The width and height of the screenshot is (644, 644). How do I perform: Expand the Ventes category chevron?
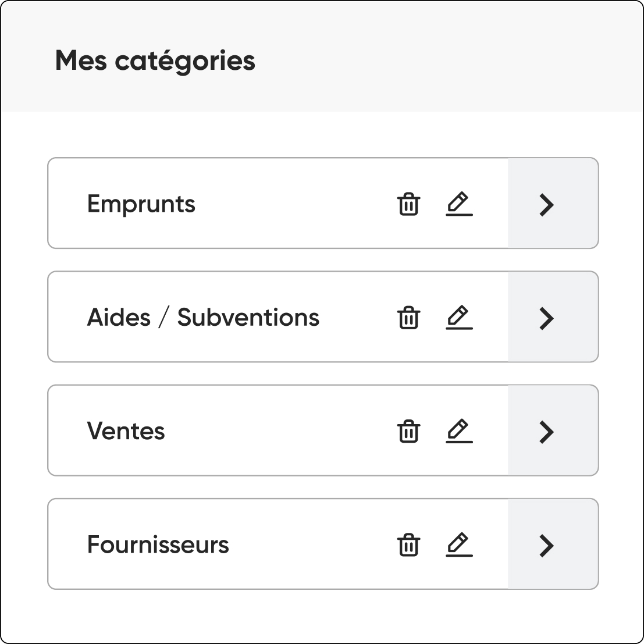547,432
